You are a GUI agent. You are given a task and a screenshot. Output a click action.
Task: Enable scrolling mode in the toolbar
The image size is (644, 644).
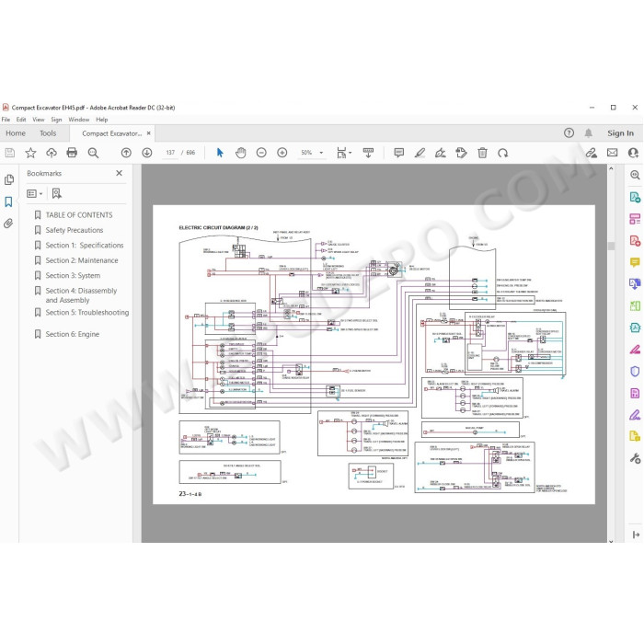(368, 153)
